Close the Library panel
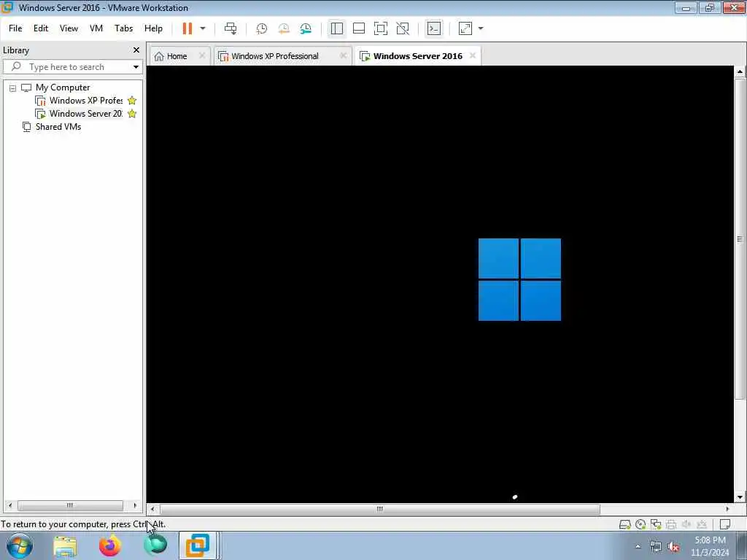Viewport: 747px width, 560px height. 136,50
